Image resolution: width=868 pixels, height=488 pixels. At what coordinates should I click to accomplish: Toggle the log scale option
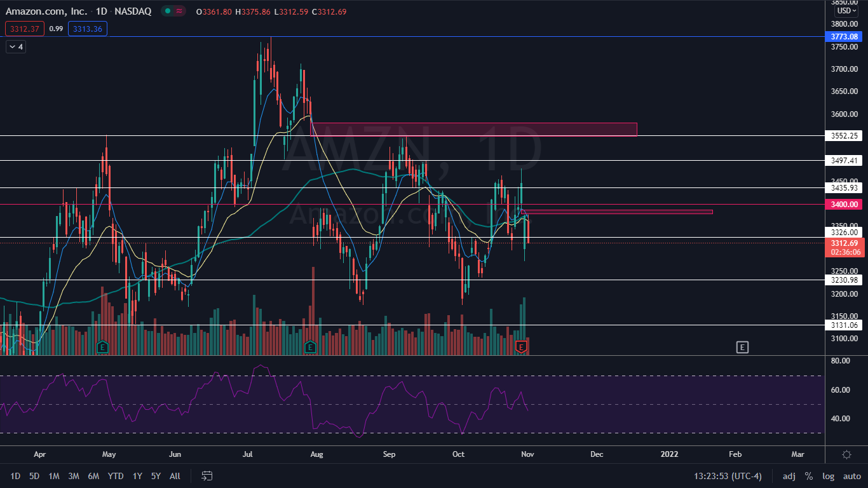click(828, 476)
